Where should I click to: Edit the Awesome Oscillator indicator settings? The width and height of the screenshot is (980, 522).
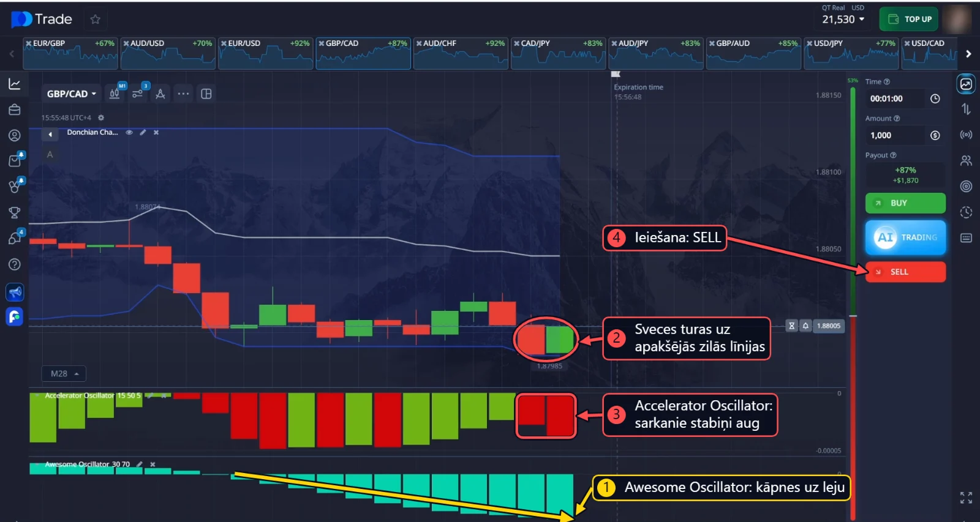[140, 464]
